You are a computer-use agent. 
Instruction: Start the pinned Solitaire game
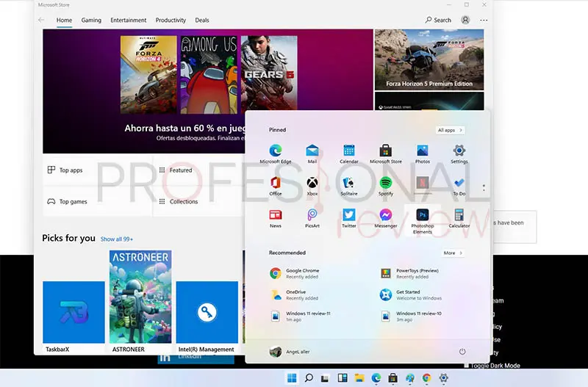(x=348, y=187)
